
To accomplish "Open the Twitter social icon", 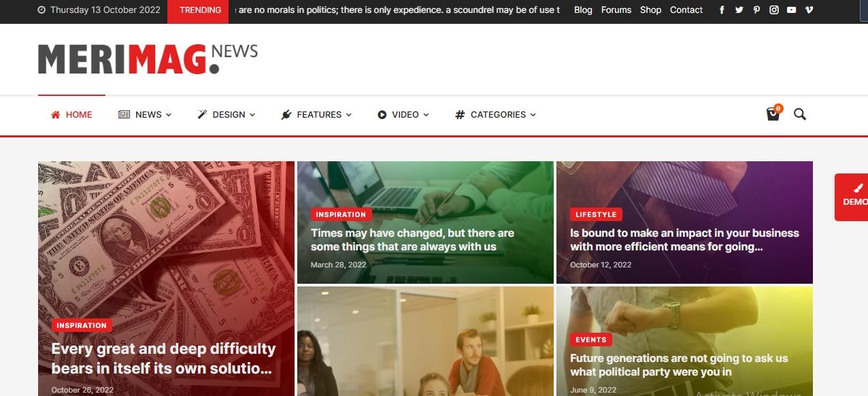I will (739, 10).
